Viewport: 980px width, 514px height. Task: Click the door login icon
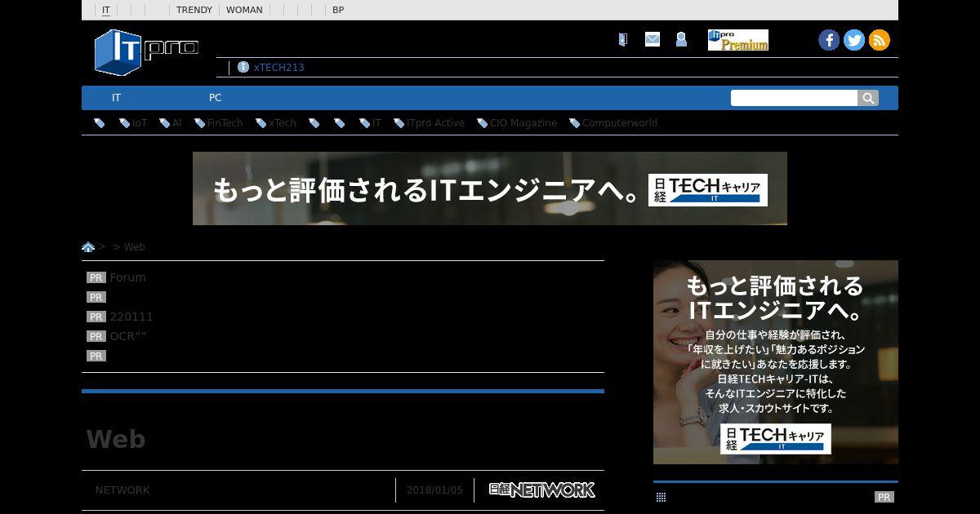pos(622,39)
